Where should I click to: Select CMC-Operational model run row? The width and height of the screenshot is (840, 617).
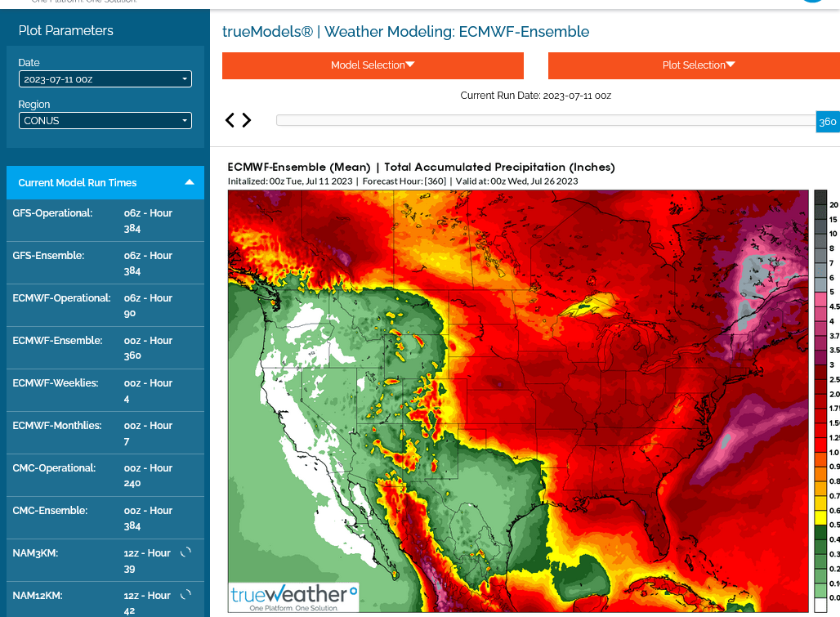pyautogui.click(x=105, y=475)
